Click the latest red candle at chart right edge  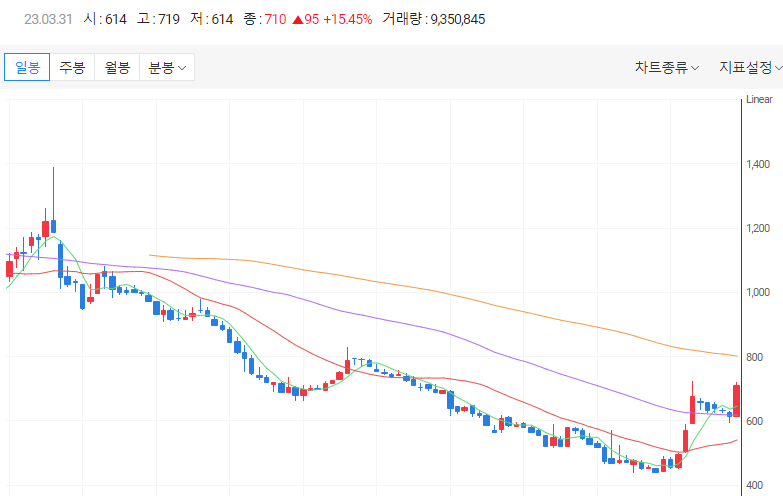coord(736,400)
